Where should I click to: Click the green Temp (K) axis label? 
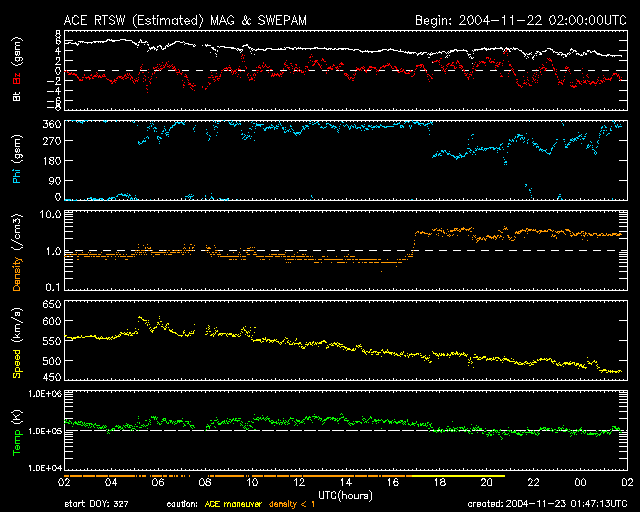point(17,428)
